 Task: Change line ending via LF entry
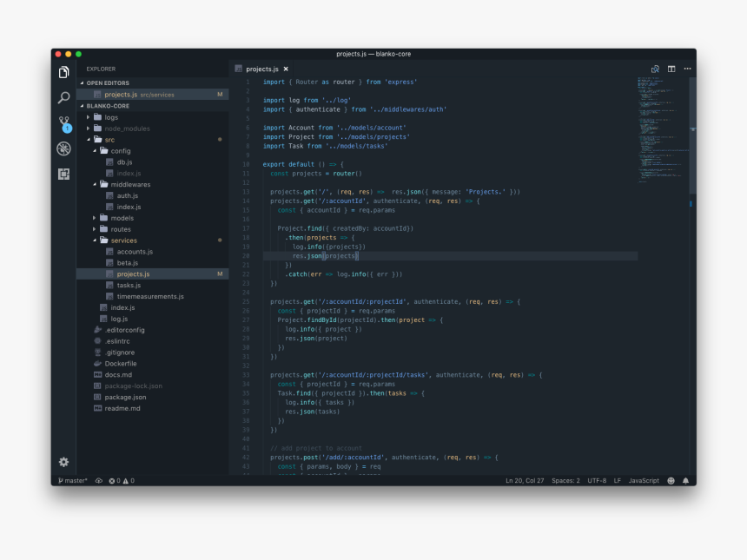click(x=617, y=480)
